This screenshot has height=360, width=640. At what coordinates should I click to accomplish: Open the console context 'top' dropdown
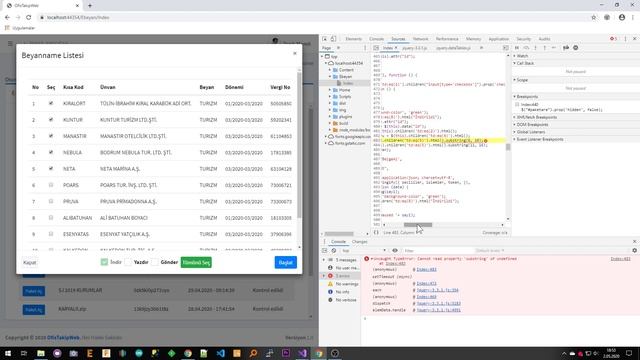363,250
